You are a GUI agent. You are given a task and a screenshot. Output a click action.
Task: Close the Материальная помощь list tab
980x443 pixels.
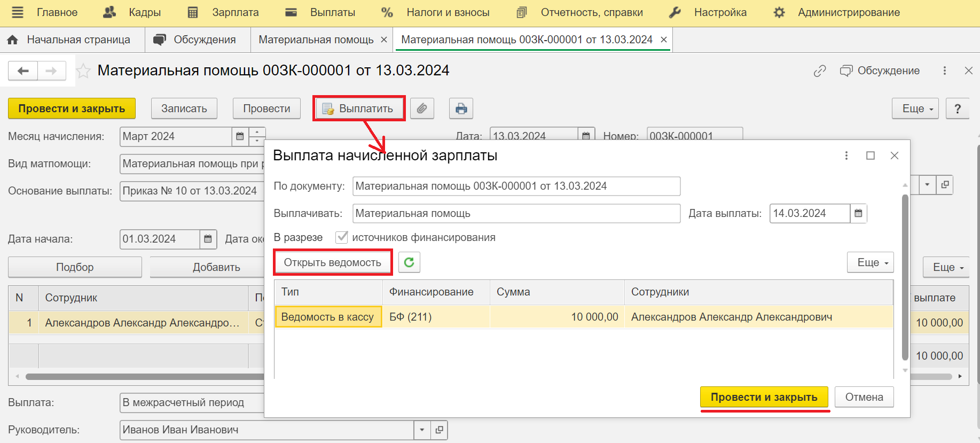coord(383,40)
